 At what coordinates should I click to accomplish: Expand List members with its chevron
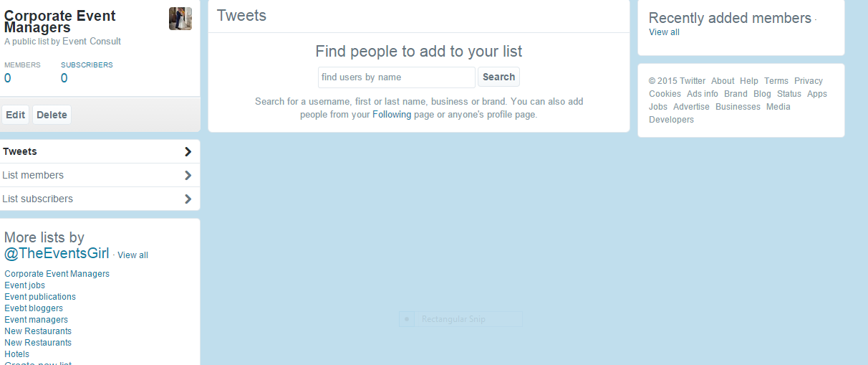tap(188, 175)
